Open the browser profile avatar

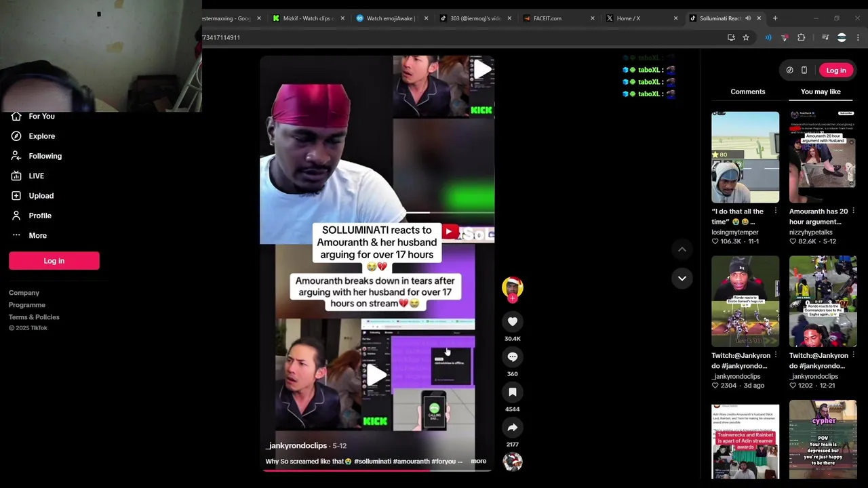click(x=842, y=38)
